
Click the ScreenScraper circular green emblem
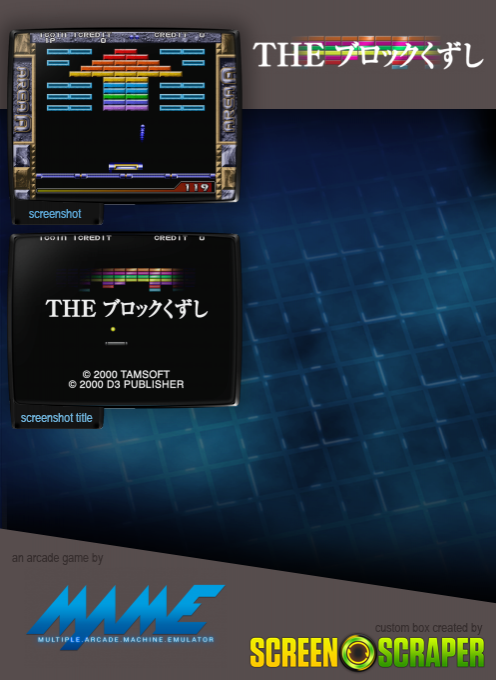[x=358, y=653]
